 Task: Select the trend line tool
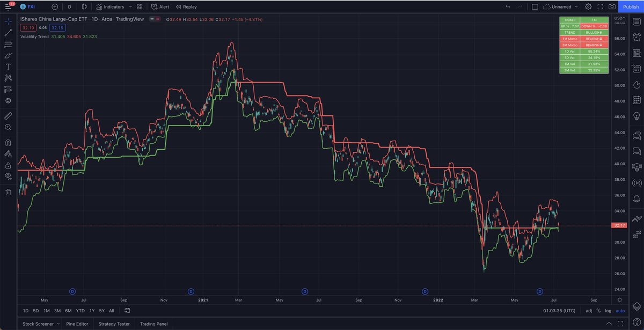(x=8, y=33)
